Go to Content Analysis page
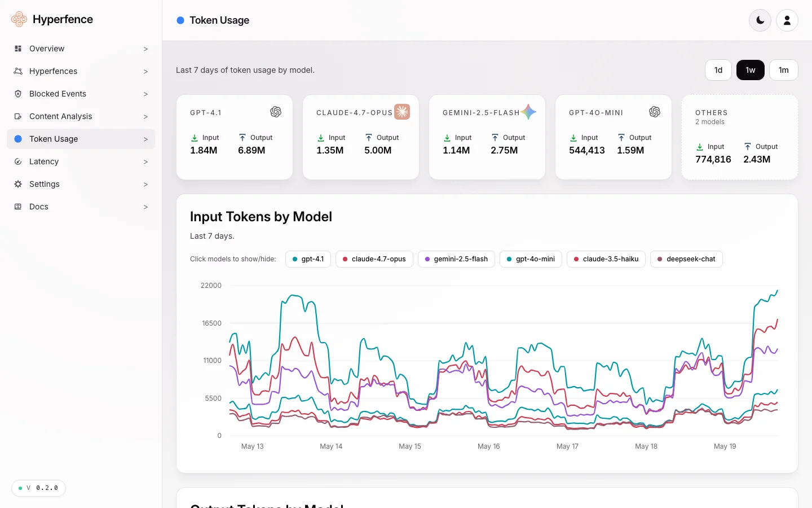Viewport: 812px width, 508px height. tap(81, 116)
